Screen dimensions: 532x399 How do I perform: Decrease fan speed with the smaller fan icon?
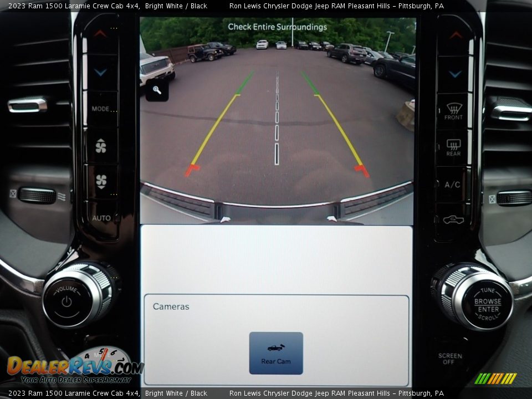(x=101, y=181)
